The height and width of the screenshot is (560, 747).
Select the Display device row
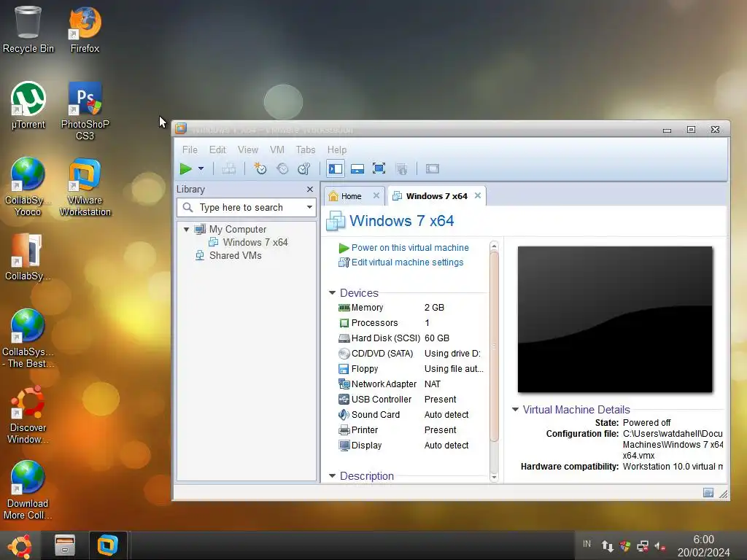[x=411, y=445]
